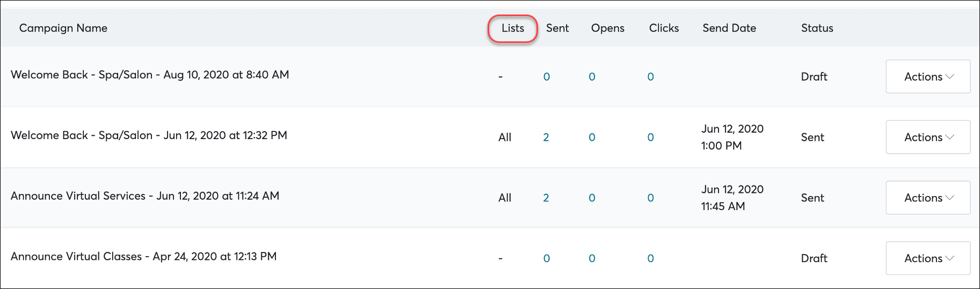The height and width of the screenshot is (289, 980).
Task: Click the Send Date column header
Action: pos(729,28)
